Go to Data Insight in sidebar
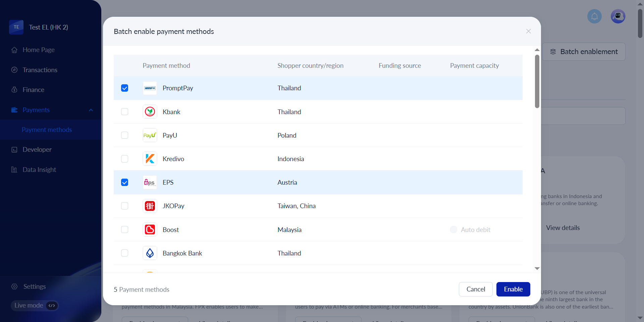Image resolution: width=644 pixels, height=322 pixels. 39,170
